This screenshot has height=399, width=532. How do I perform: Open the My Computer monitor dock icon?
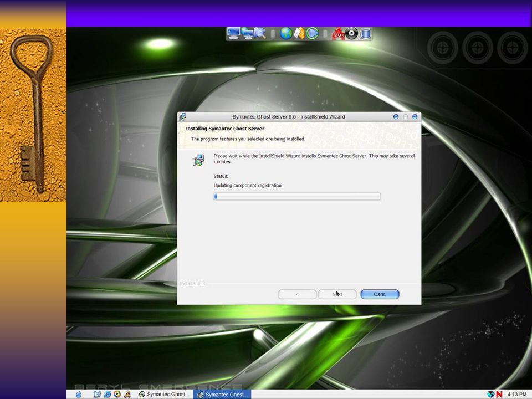point(233,33)
